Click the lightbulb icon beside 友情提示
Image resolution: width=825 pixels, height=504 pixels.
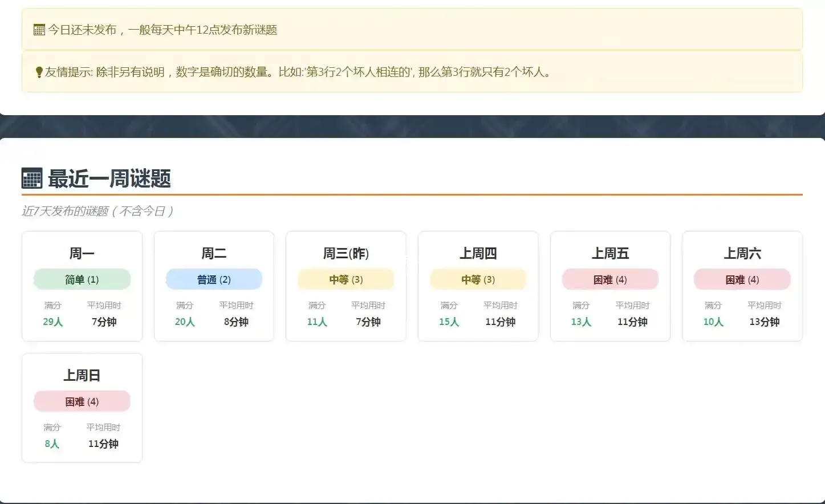click(x=39, y=72)
